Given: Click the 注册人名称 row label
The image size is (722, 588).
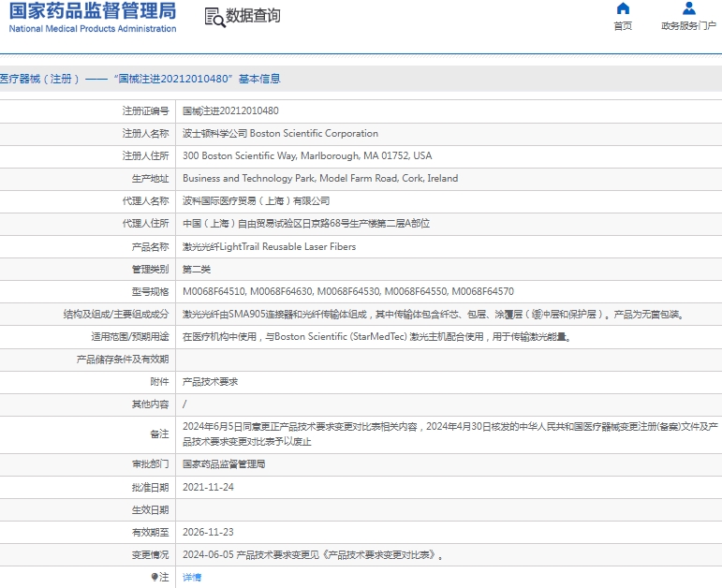Looking at the screenshot, I should [145, 134].
